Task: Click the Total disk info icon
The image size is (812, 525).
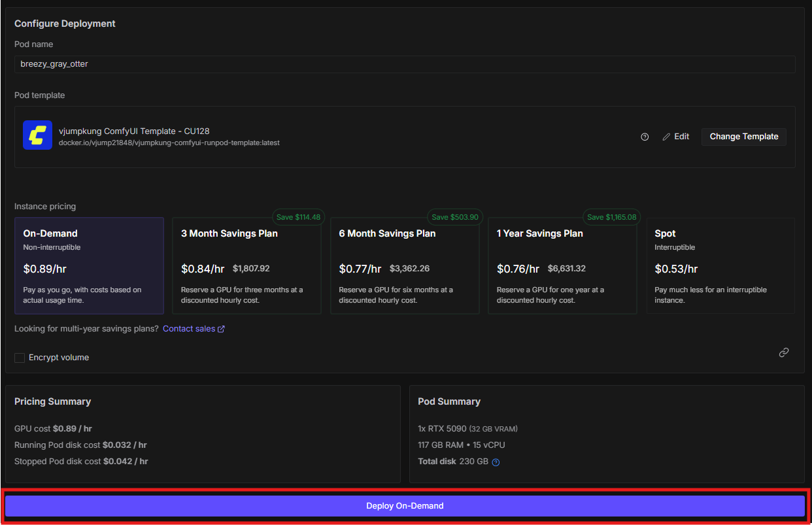Action: (496, 462)
